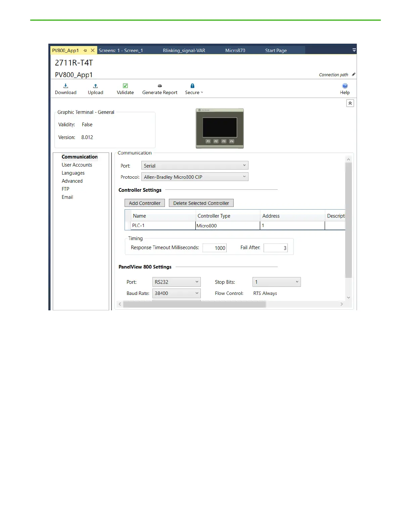
Task: Click the vertical scrollbar up arrow
Action: pyautogui.click(x=349, y=159)
